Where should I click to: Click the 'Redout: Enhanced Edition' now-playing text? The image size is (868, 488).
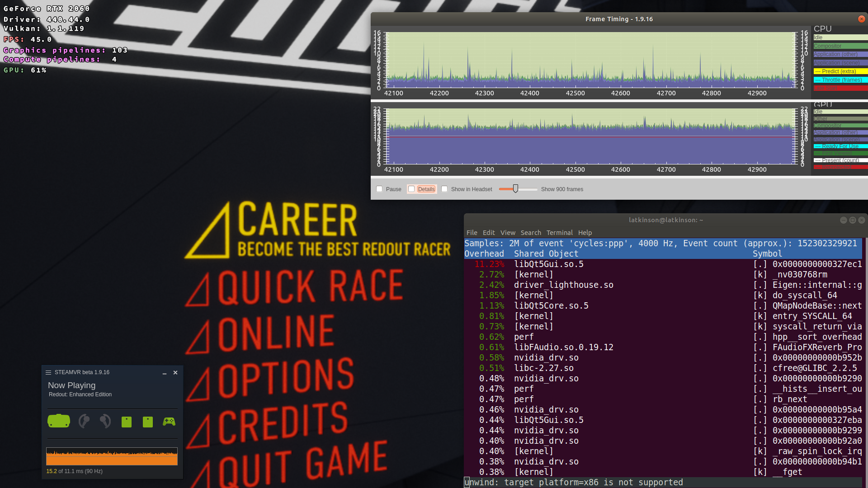point(80,394)
